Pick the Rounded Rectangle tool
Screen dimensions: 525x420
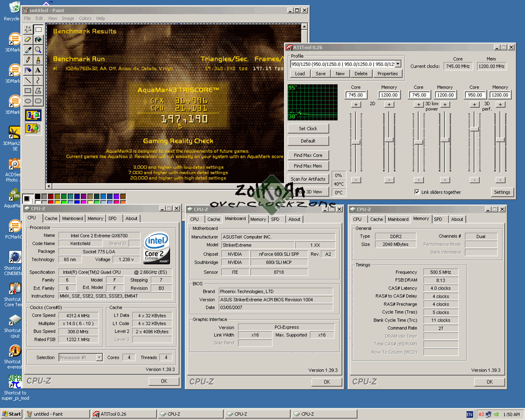38,101
